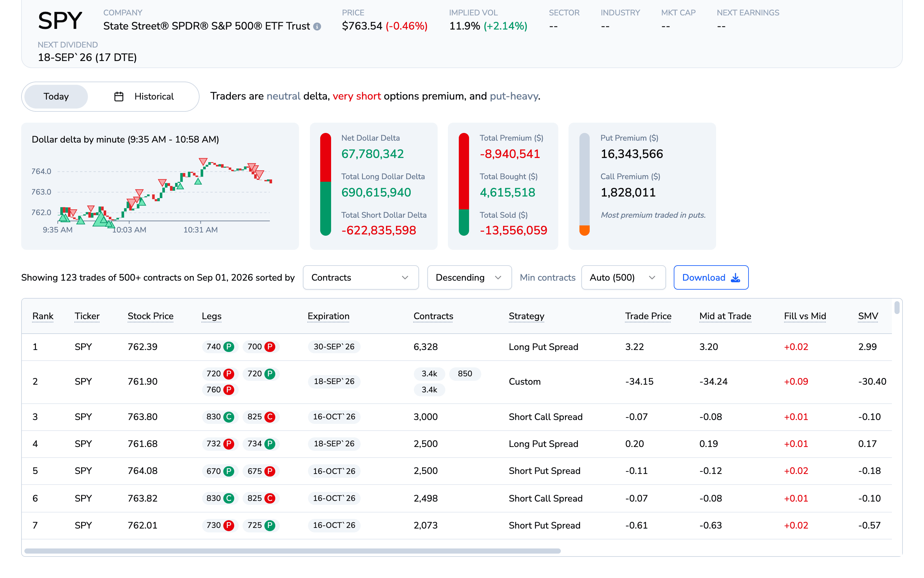
Task: Click the 830 C leg badge in row 3
Action: 220,417
